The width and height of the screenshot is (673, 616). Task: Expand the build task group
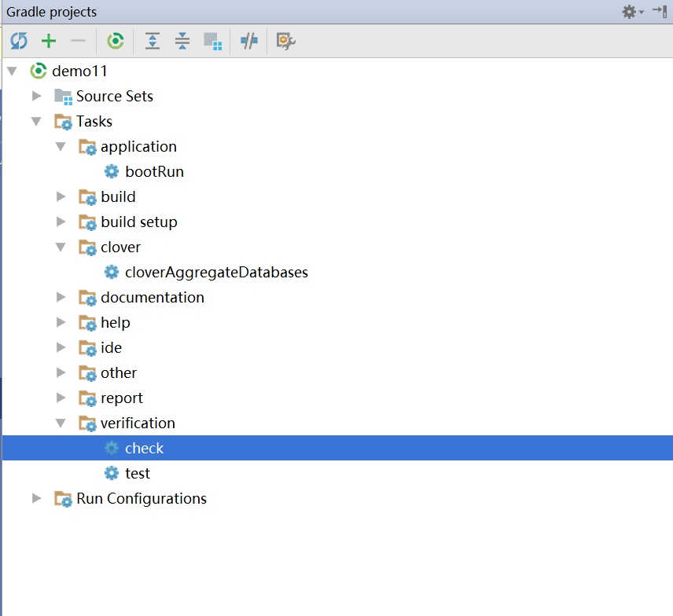(61, 197)
